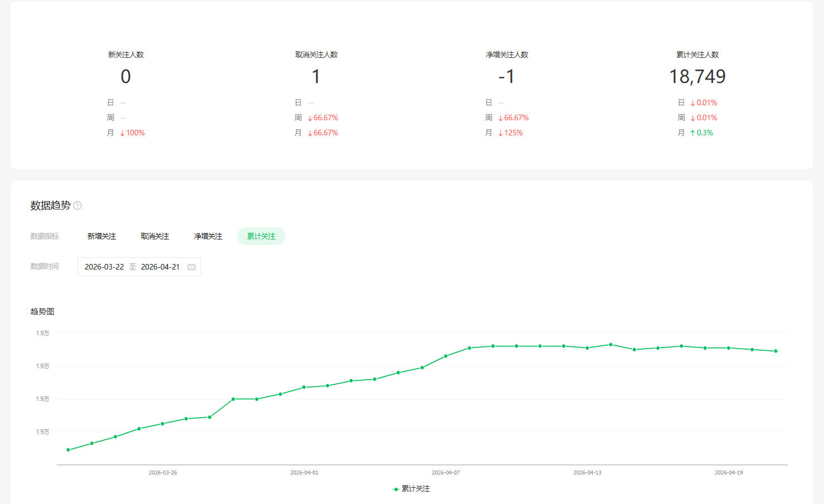This screenshot has height=504, width=824.
Task: Click the 净增关注人数 value -1
Action: tap(506, 76)
